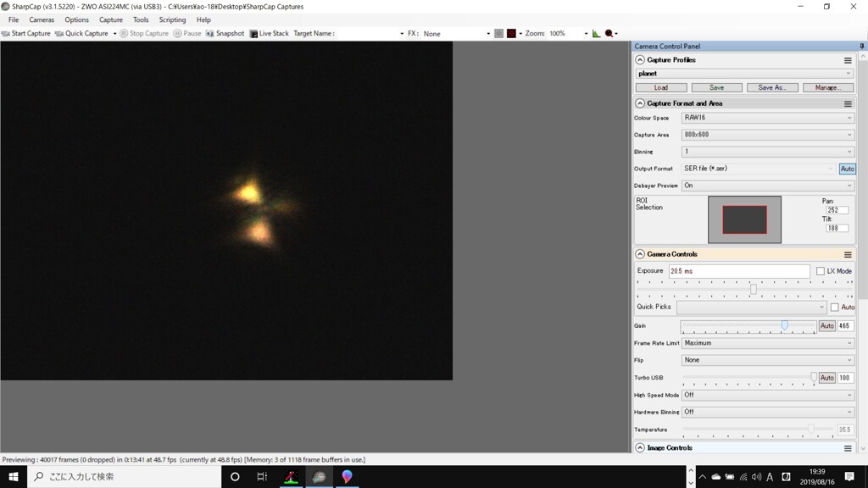Screen dimensions: 868x488
Task: Open the Quick Capture dropdown arrow
Action: 114,34
